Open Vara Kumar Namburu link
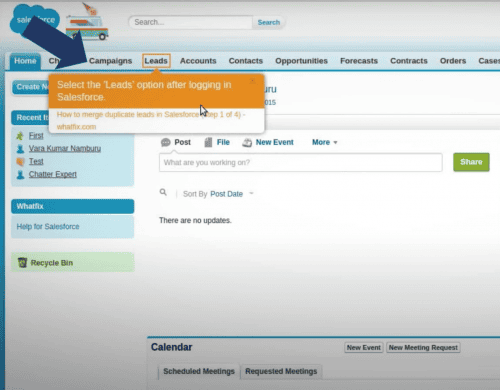 [65, 148]
